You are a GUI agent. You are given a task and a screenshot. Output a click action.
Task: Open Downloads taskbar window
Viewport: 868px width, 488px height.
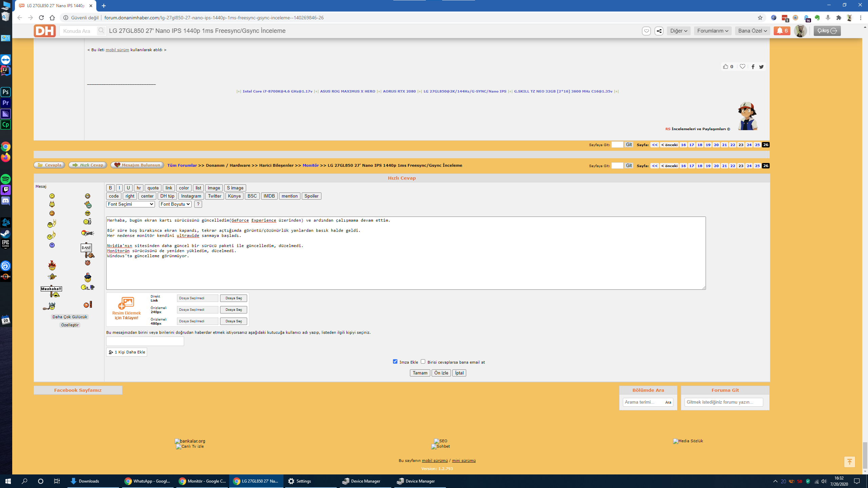(93, 481)
